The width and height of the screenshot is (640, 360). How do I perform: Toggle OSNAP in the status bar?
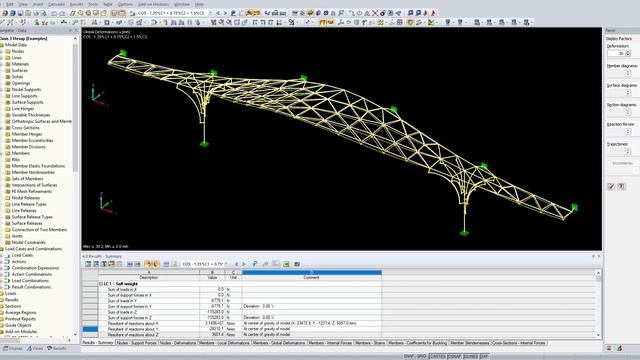454,356
